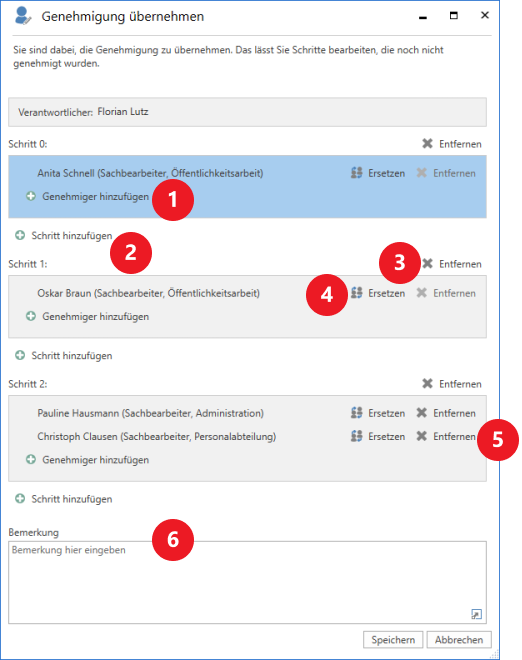Viewport: 522px width, 660px height.
Task: Click the greyed X icon beside Oskar Braun
Action: [x=421, y=293]
